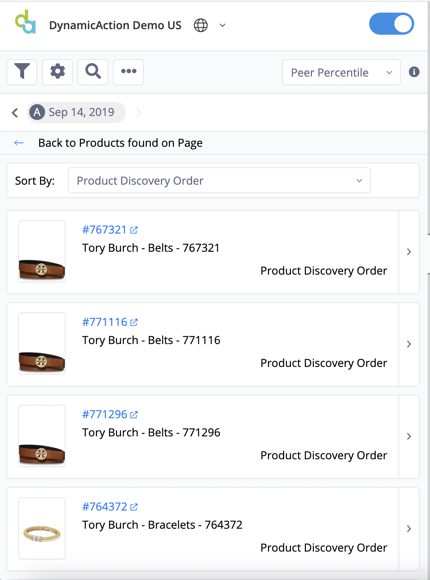Click the belt thumbnail for #767321

[42, 252]
